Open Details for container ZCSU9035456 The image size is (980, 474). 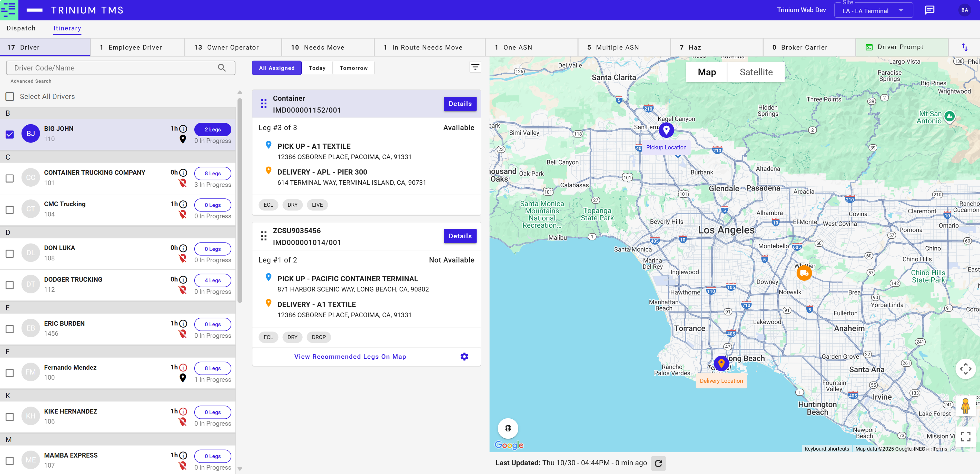click(x=460, y=236)
